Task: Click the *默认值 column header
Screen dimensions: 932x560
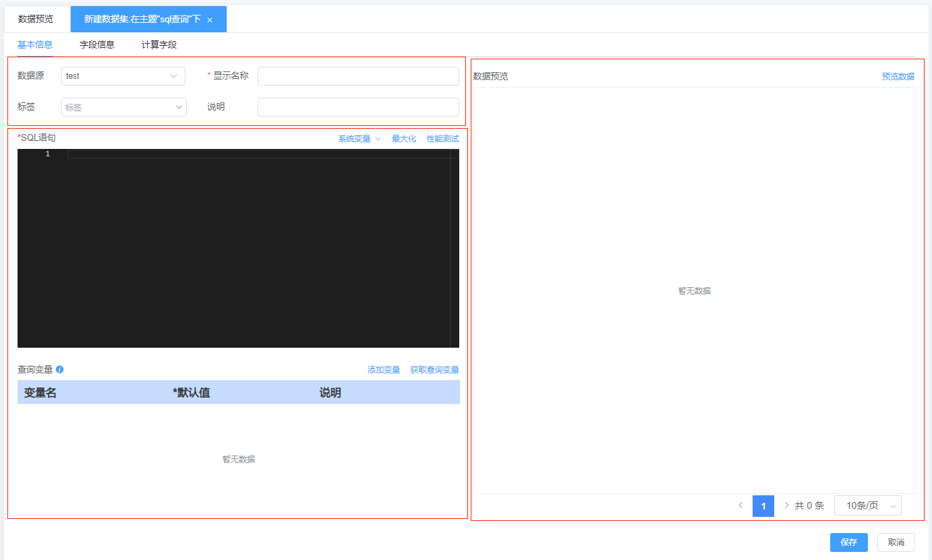Action: 192,393
